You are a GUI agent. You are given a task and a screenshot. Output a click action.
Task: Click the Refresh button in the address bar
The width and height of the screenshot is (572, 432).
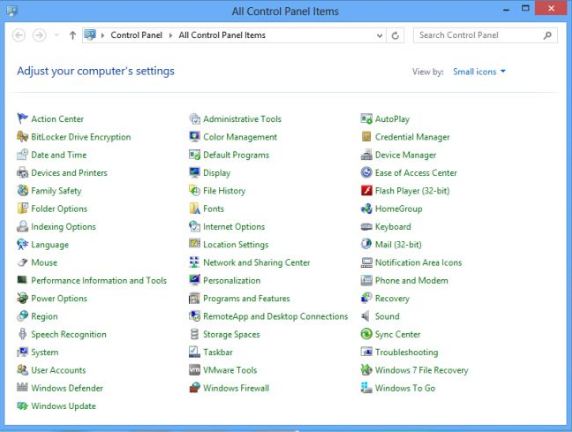(x=395, y=35)
